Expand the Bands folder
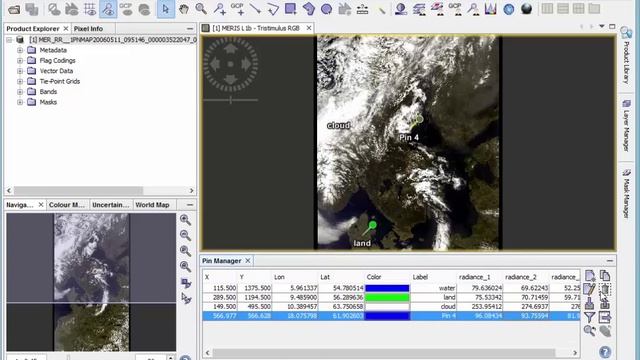The height and width of the screenshot is (360, 640). [20, 91]
